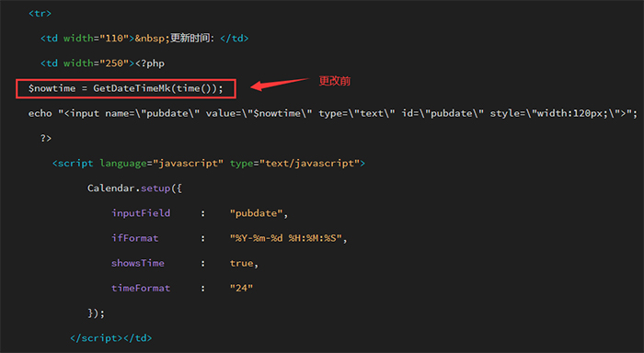Click the Calendar.setup({ line
The height and width of the screenshot is (353, 644).
[134, 188]
